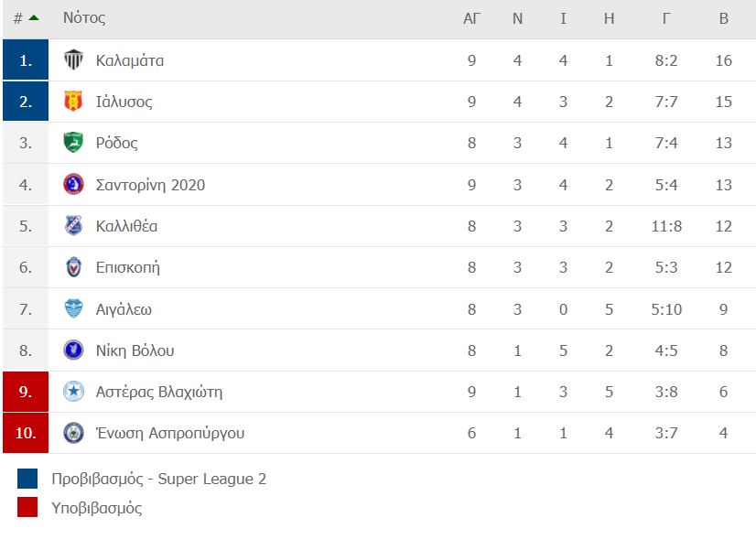
Task: Click the blue Προβιβασμός legend swatch
Action: [x=27, y=479]
